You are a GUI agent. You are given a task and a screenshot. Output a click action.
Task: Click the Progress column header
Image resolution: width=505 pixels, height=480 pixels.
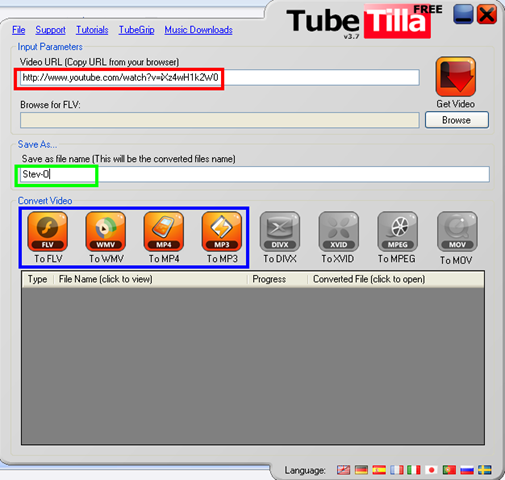[277, 279]
